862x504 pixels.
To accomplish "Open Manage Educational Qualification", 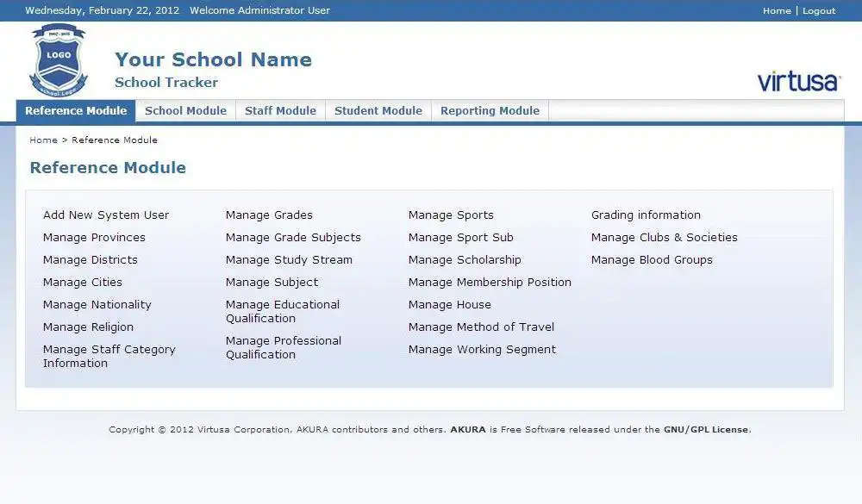I will click(x=283, y=311).
